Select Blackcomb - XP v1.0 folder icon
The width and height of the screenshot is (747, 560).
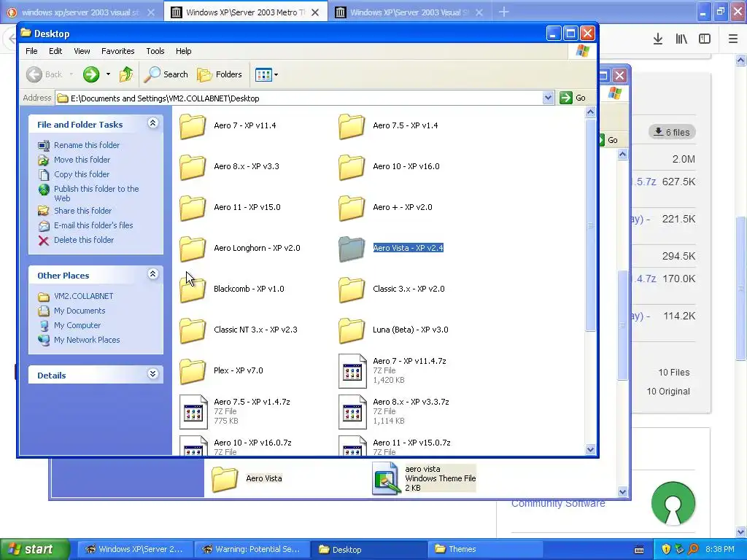[x=193, y=289]
